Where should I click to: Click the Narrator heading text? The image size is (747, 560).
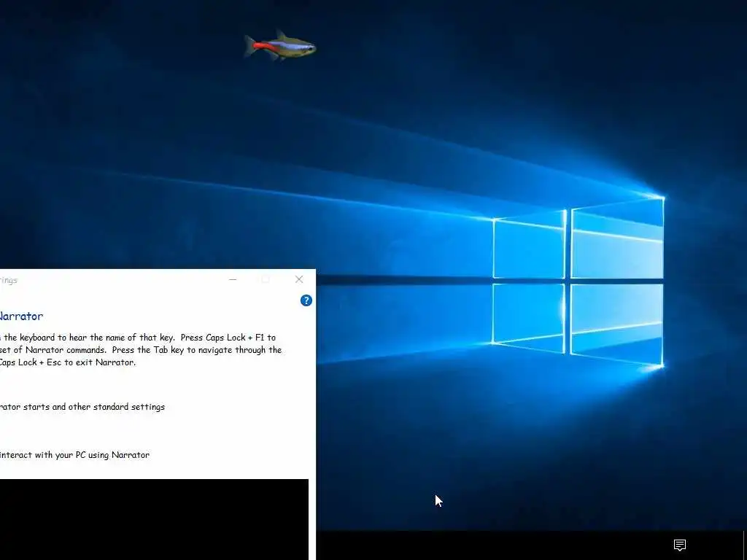click(21, 316)
